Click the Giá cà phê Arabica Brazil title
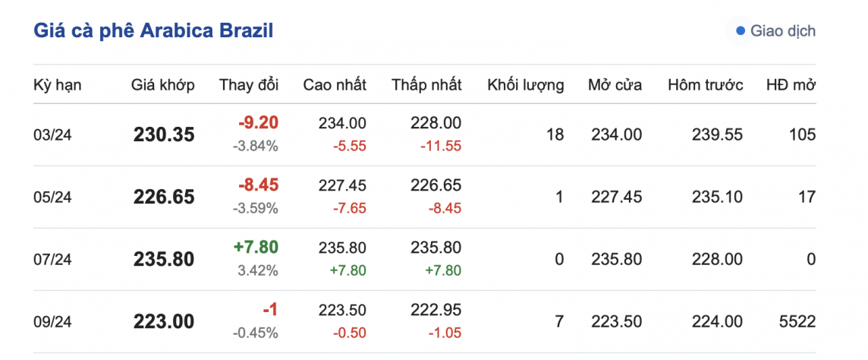This screenshot has height=360, width=868. point(153,30)
